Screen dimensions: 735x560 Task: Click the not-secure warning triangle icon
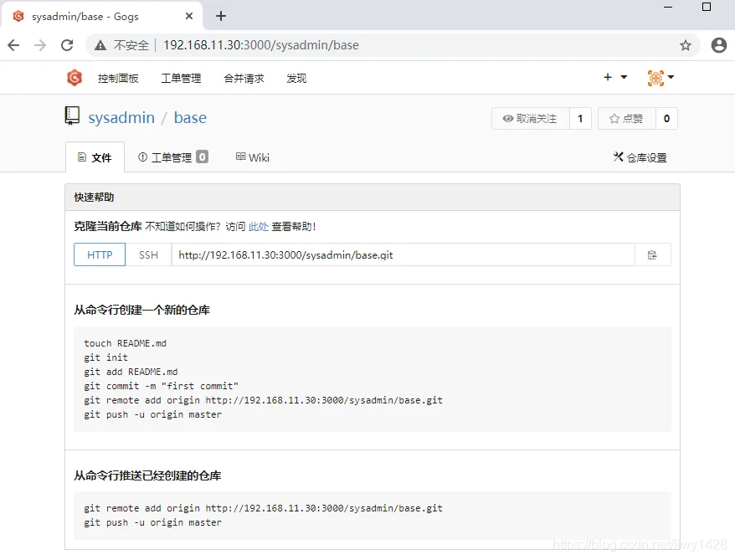100,45
